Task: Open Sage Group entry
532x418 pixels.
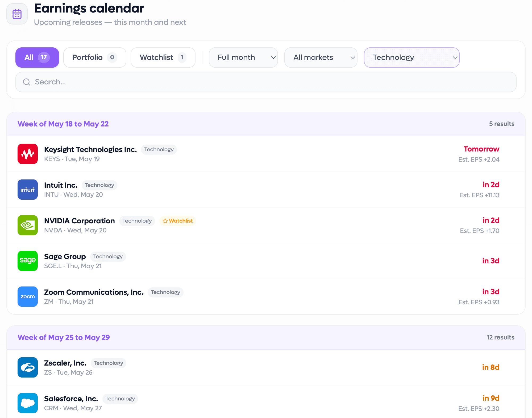Action: point(266,261)
